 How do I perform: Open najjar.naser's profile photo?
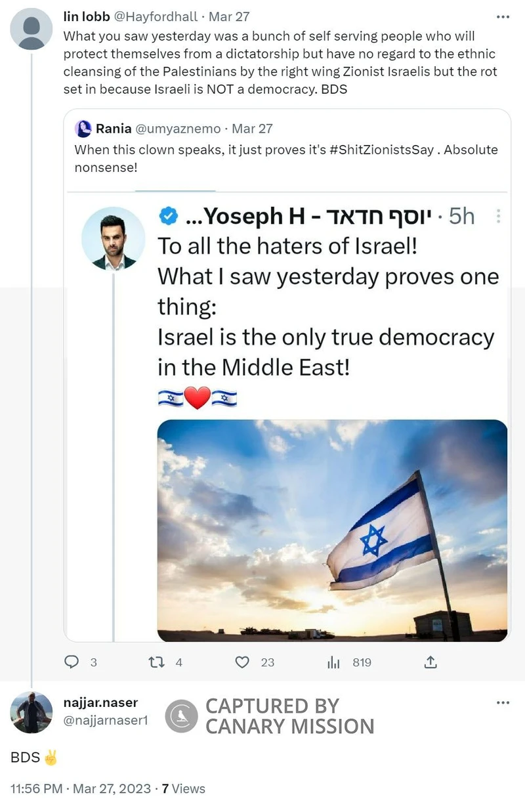[x=31, y=714]
